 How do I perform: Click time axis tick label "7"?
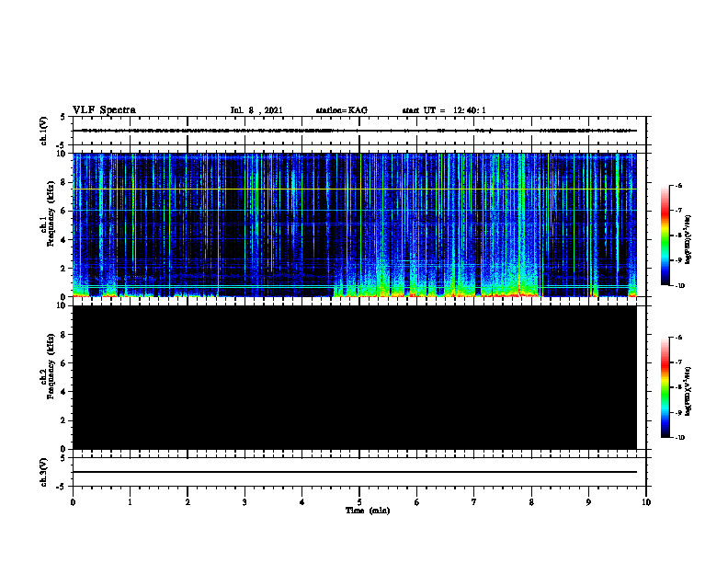pyautogui.click(x=474, y=502)
